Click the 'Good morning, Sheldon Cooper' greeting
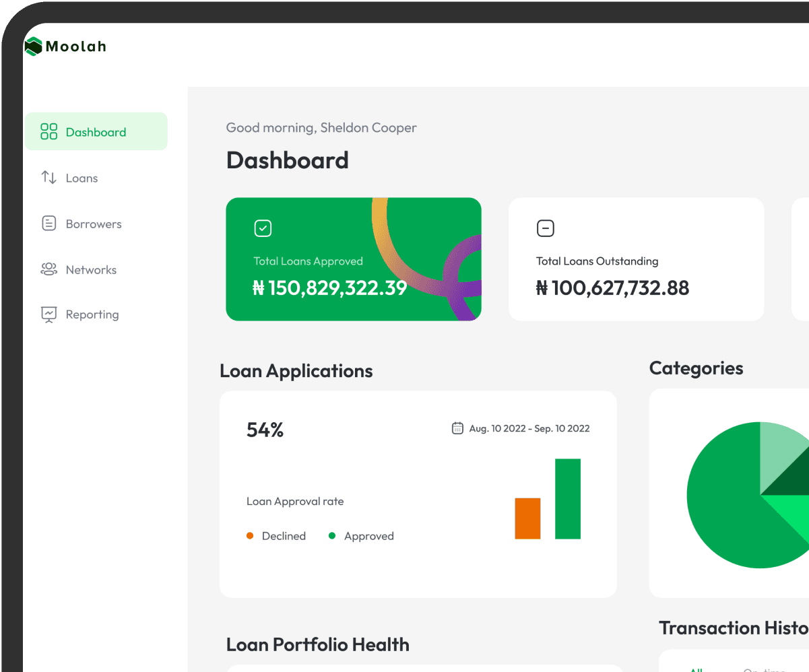 coord(321,128)
